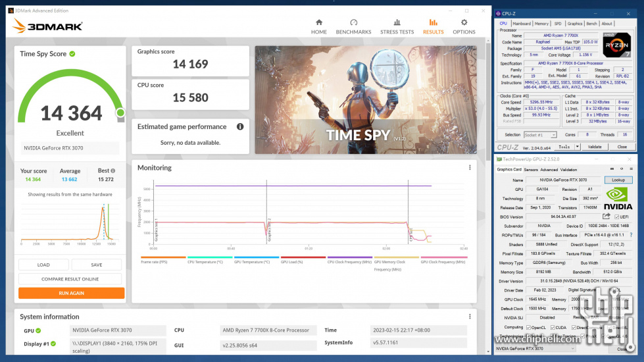Viewport: 644px width, 362px height.
Task: Click the Tools button in CPU-Z
Action: coord(564,147)
